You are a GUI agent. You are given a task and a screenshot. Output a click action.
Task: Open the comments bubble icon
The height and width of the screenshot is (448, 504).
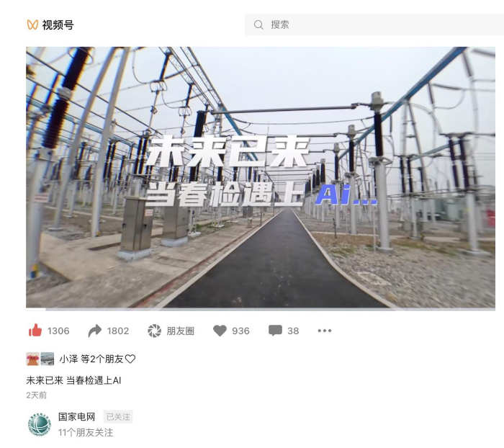pos(275,331)
